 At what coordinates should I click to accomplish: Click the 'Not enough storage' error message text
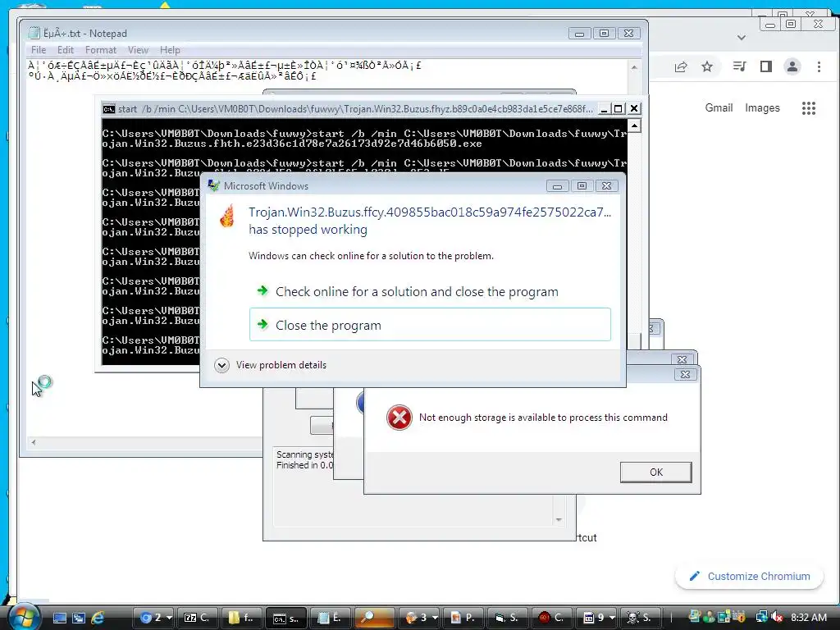[543, 418]
